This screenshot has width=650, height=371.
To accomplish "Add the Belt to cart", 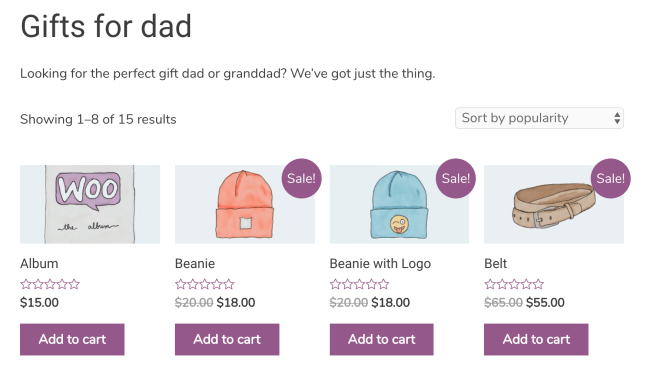I will point(536,339).
